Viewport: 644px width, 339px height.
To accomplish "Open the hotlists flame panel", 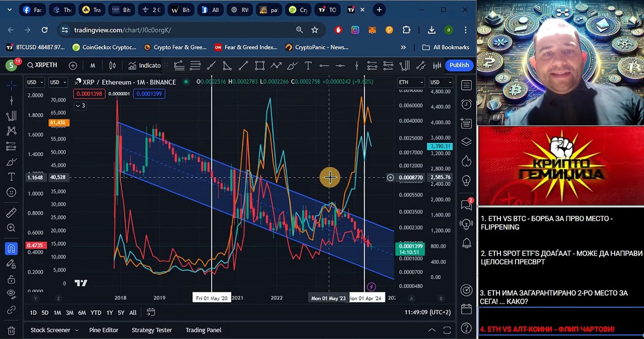I will [x=466, y=161].
